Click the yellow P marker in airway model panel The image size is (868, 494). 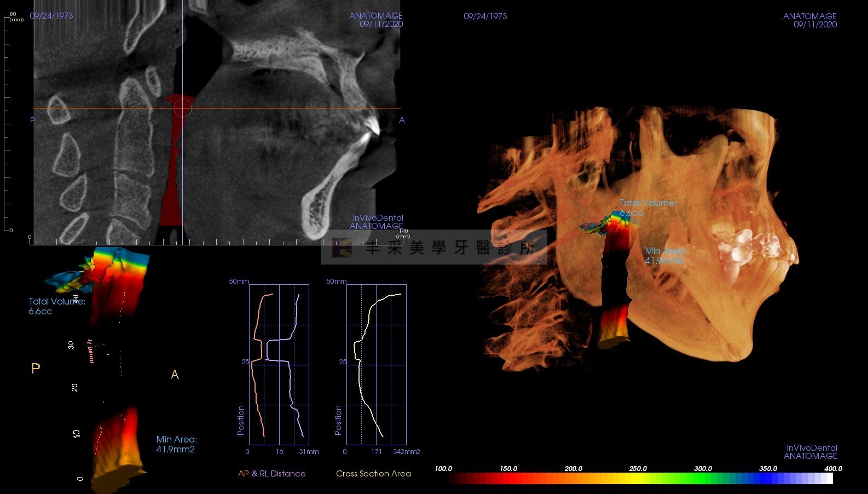[x=36, y=369]
